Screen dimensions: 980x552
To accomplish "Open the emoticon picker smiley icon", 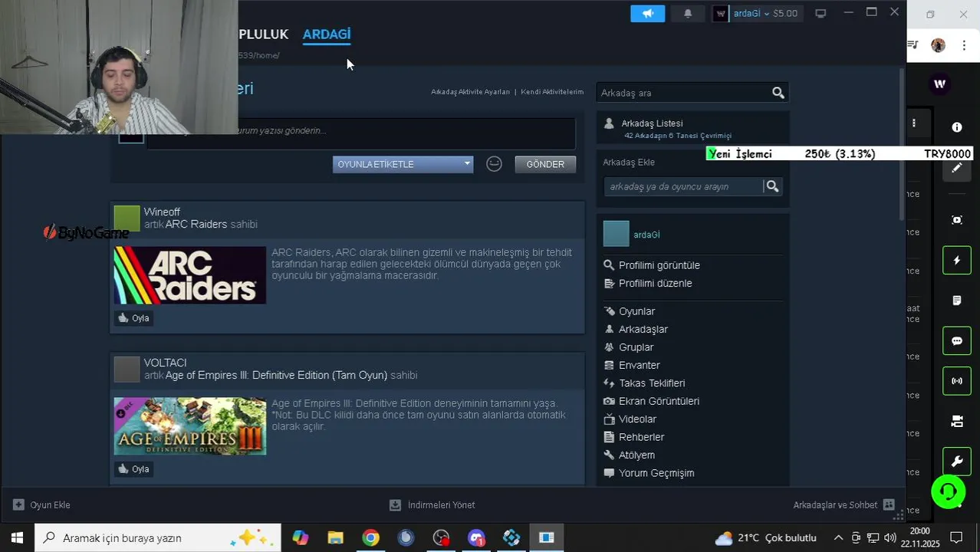I will pos(494,164).
